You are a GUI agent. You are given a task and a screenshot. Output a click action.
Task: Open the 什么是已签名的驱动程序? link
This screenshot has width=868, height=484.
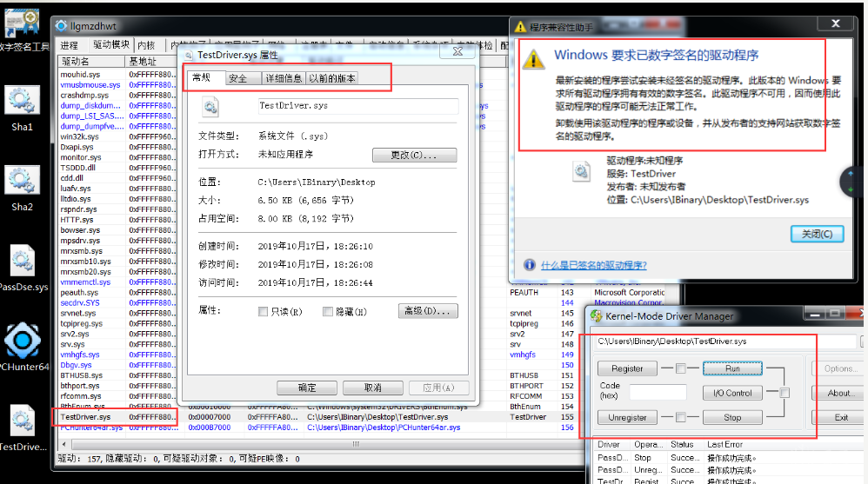point(593,265)
